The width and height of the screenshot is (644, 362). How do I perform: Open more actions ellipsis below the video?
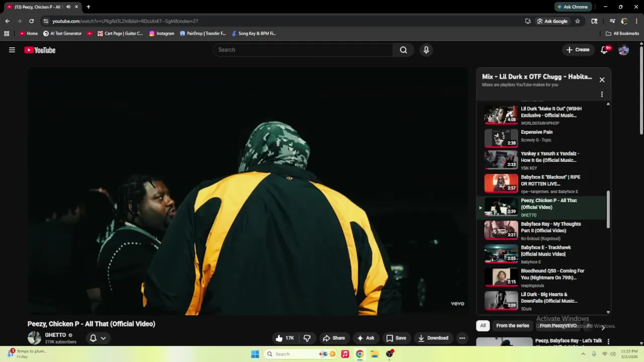tap(462, 338)
